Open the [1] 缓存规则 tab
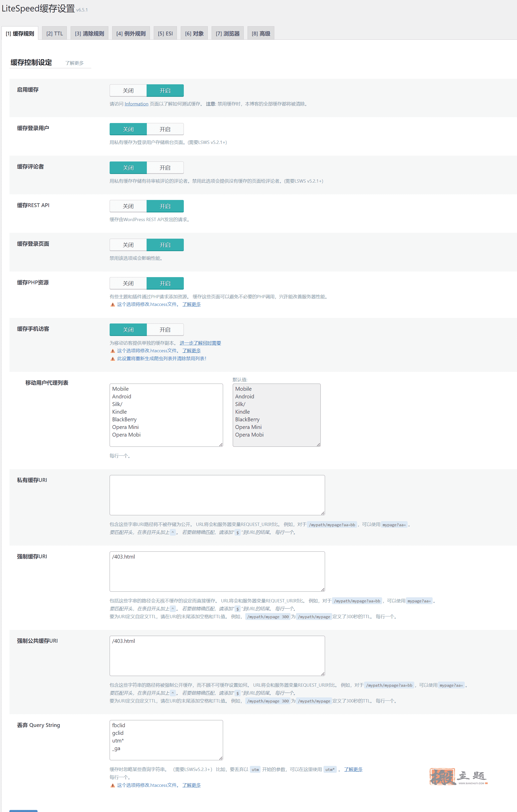Image resolution: width=517 pixels, height=812 pixels. pos(20,33)
